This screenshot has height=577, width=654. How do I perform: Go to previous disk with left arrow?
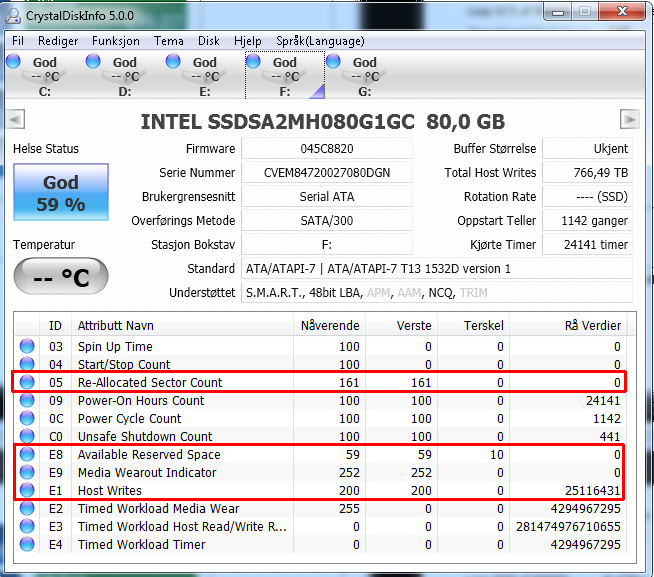click(x=16, y=120)
